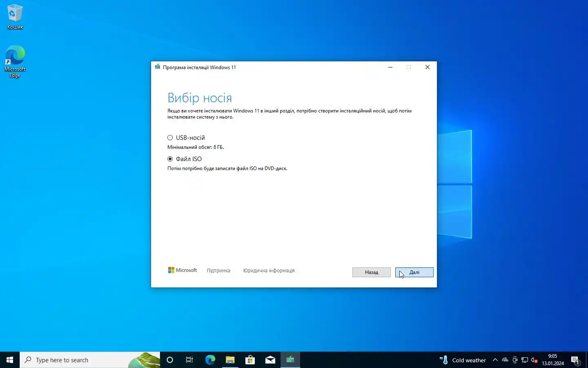Select the Microsoft Edge desktop shortcut
The image size is (588, 368).
click(15, 61)
